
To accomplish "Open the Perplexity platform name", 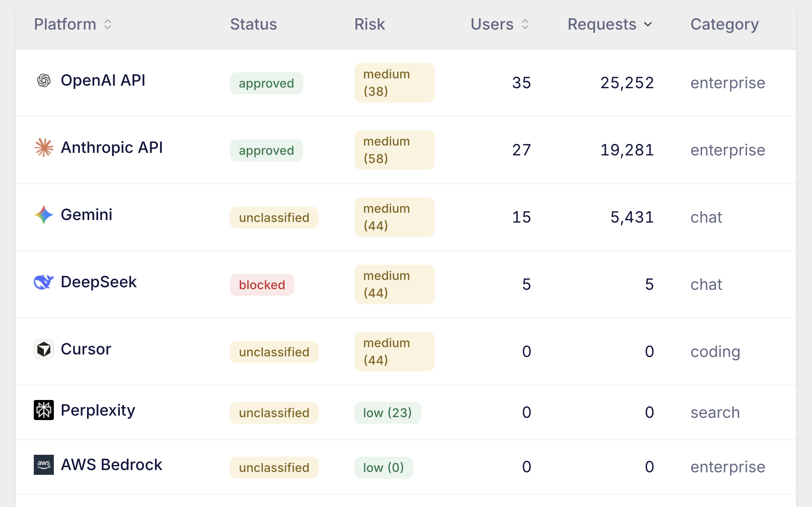I will [x=98, y=411].
